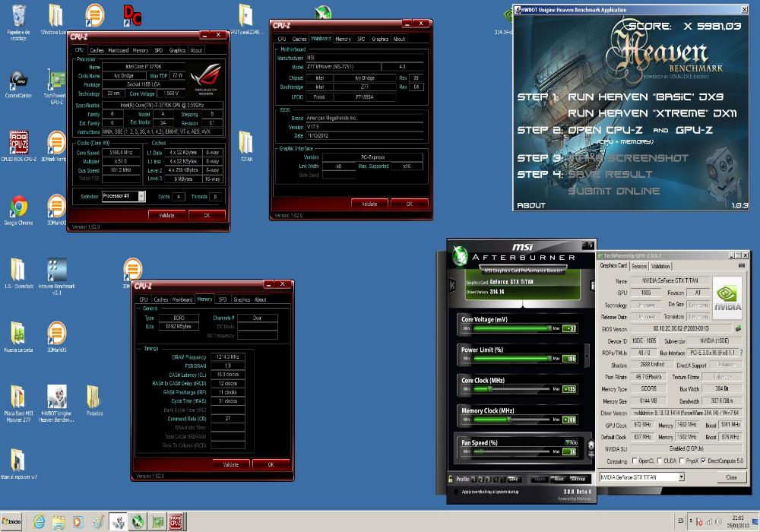
Task: Open the NVIDIA GeForce GTX TITAN dropdown in GPU-Z
Action: pyautogui.click(x=681, y=477)
